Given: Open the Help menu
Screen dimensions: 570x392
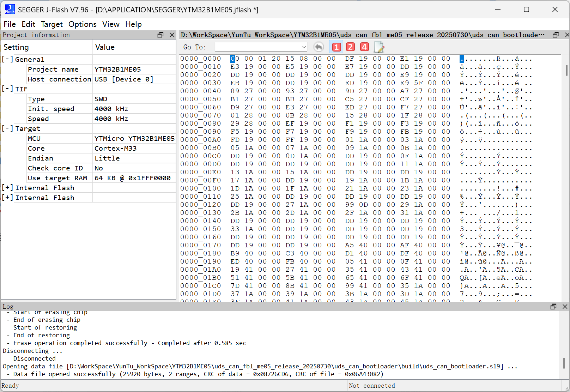Looking at the screenshot, I should 133,24.
